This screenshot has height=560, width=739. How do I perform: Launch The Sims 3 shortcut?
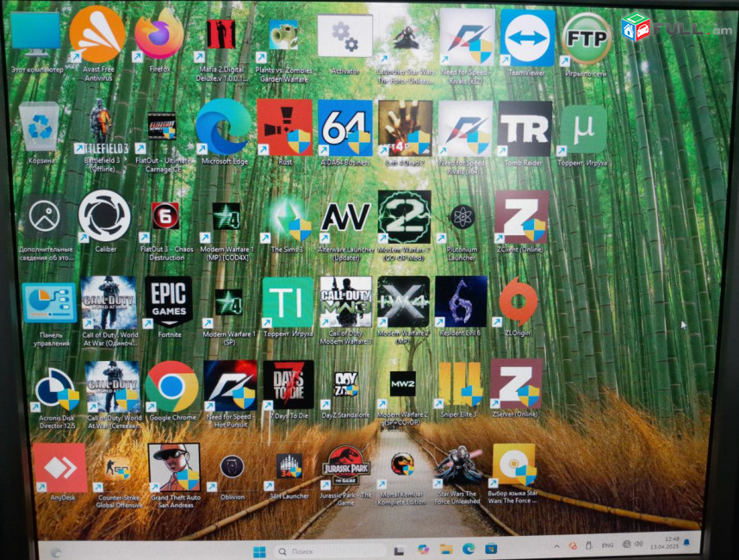tap(287, 218)
